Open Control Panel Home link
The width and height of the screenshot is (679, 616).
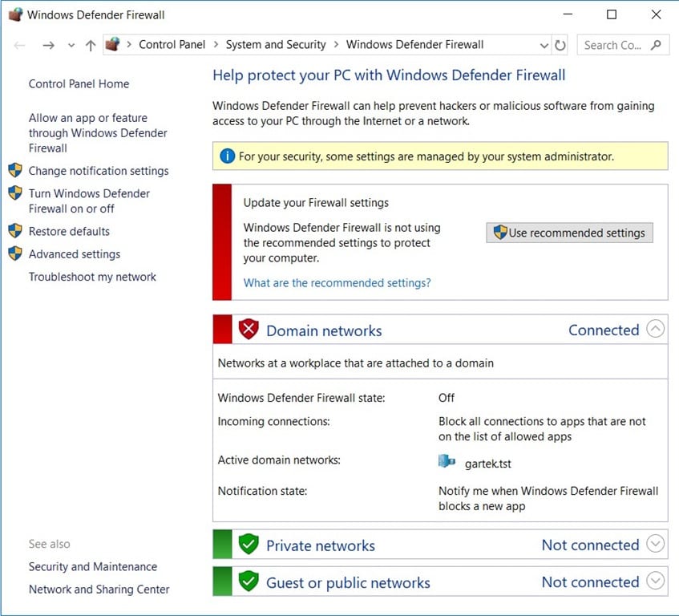click(79, 83)
